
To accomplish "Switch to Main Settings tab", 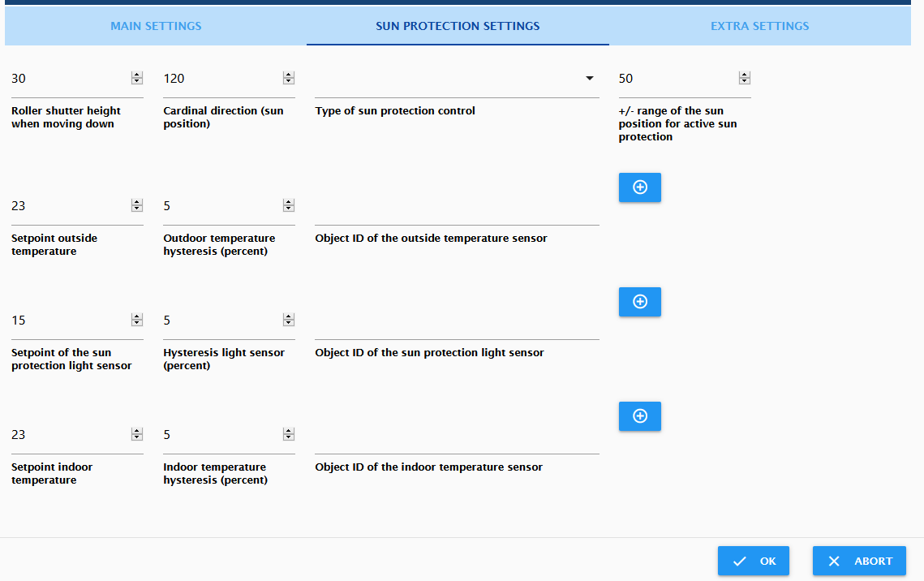I will (x=156, y=26).
